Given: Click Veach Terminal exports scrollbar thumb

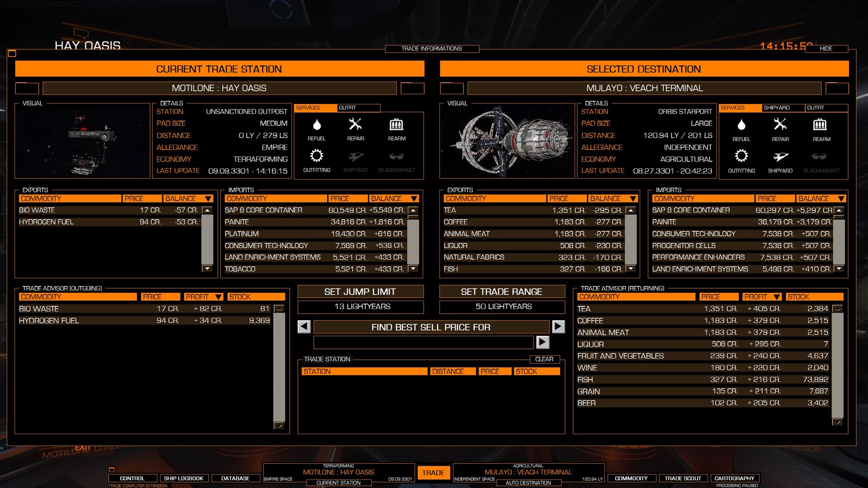Looking at the screenshot, I should tap(631, 239).
